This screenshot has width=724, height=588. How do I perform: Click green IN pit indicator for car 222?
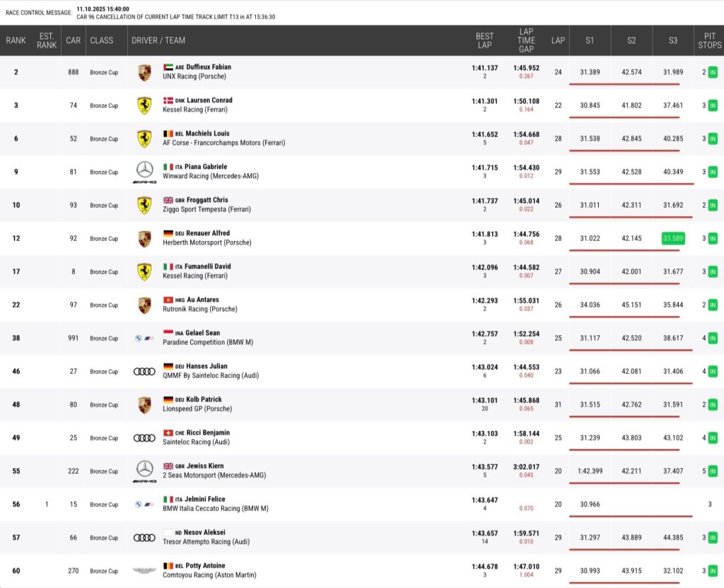click(x=713, y=471)
